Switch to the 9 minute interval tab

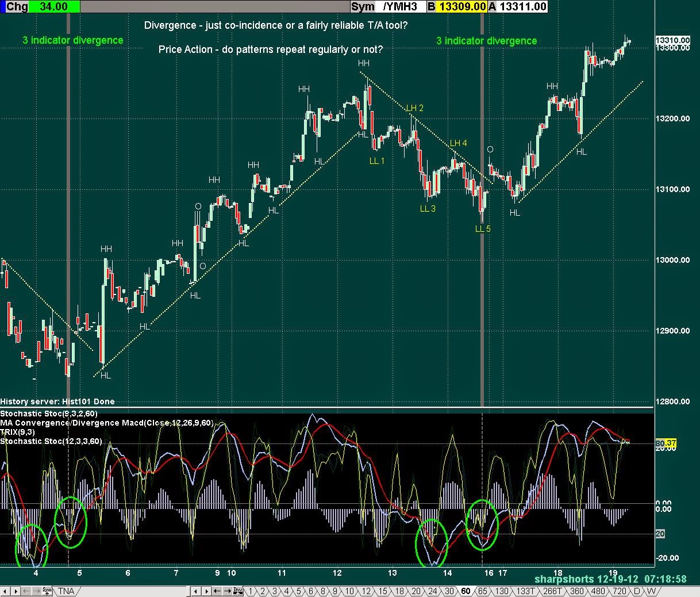click(334, 591)
